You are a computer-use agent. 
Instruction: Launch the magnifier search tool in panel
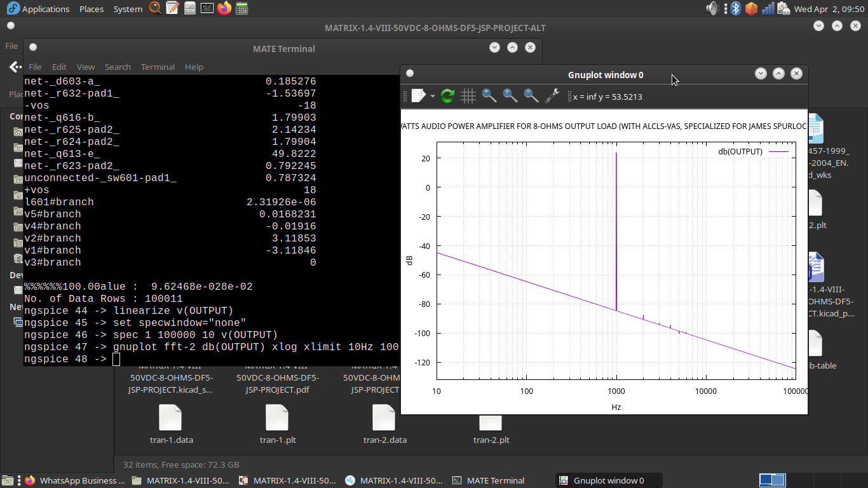coord(155,8)
